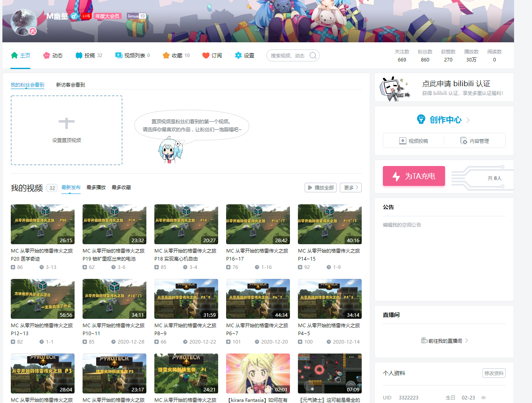Click the live room camera icon
532x403 pixels.
[424, 340]
